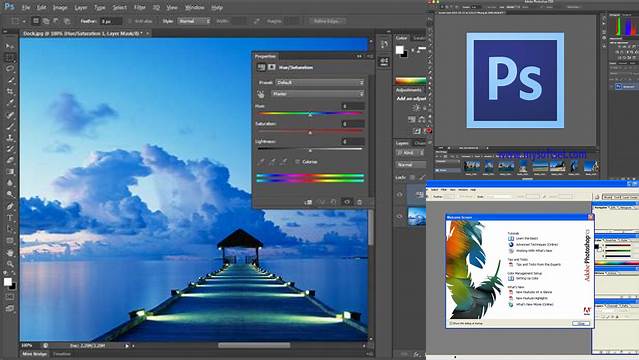Screen dimensions: 639x360
Task: Select the Brush tool
Action: (9, 126)
